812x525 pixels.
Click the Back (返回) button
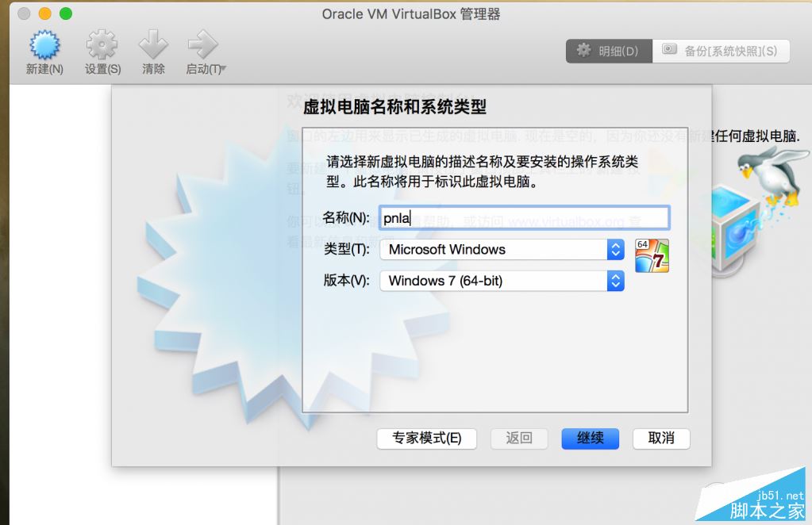click(x=519, y=439)
